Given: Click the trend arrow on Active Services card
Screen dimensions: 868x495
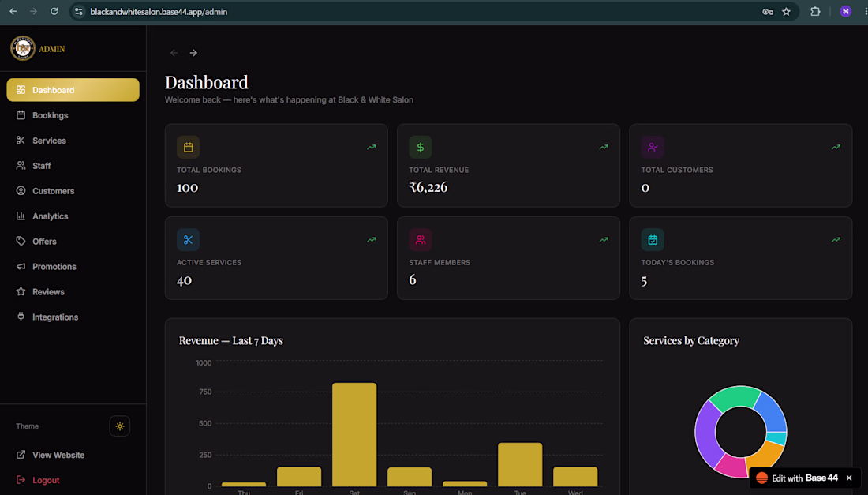Looking at the screenshot, I should pyautogui.click(x=372, y=240).
